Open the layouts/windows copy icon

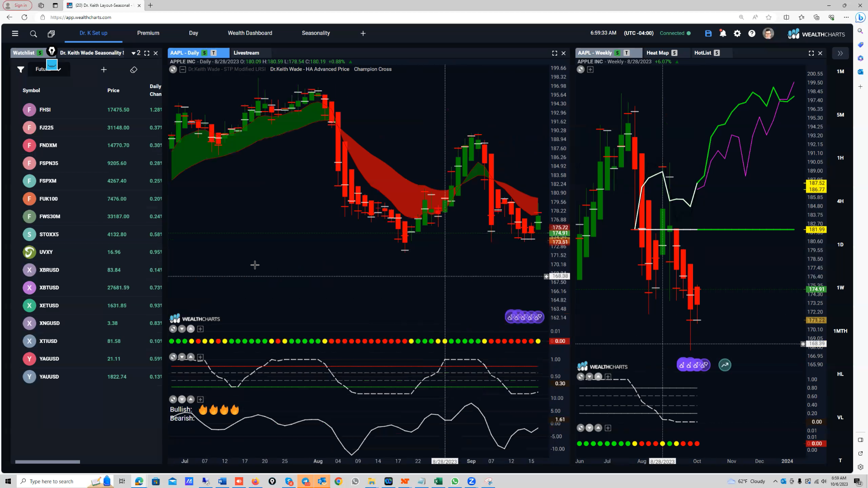(x=51, y=33)
